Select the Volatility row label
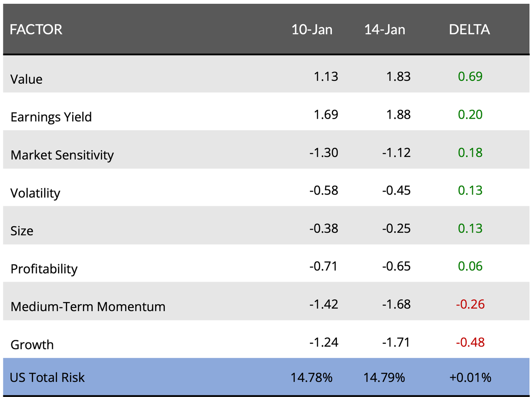 click(35, 193)
